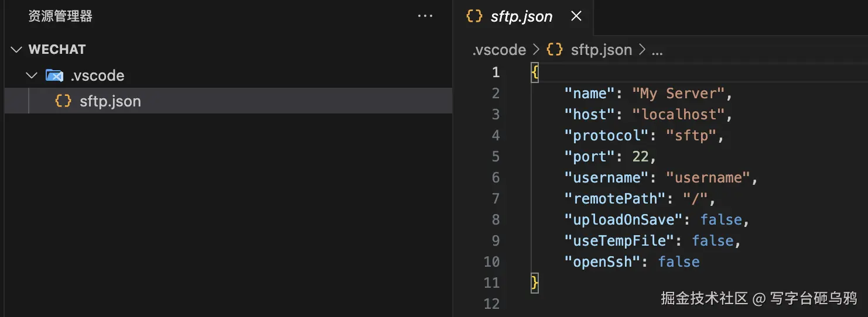This screenshot has height=317, width=868.
Task: Collapse the .vscode folder chevron
Action: pyautogui.click(x=30, y=75)
